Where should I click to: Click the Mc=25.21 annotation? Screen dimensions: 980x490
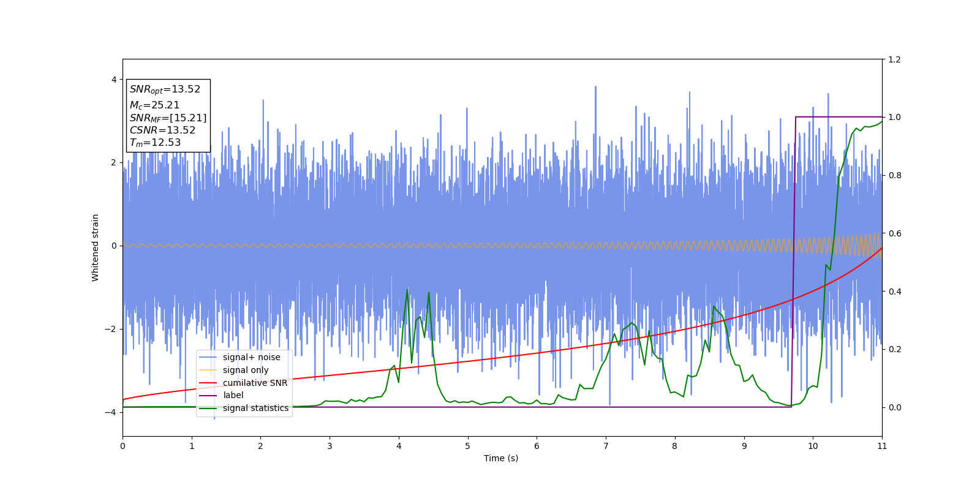[x=154, y=105]
